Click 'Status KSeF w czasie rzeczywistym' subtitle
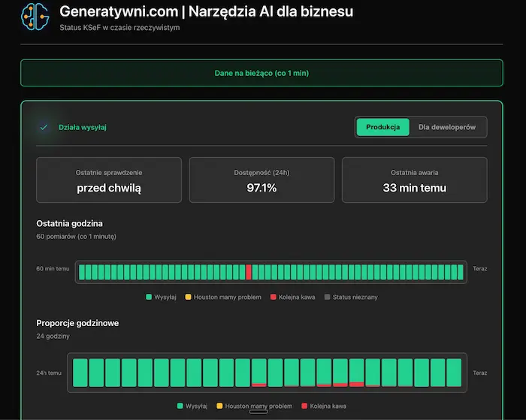The height and width of the screenshot is (420, 526). [119, 28]
